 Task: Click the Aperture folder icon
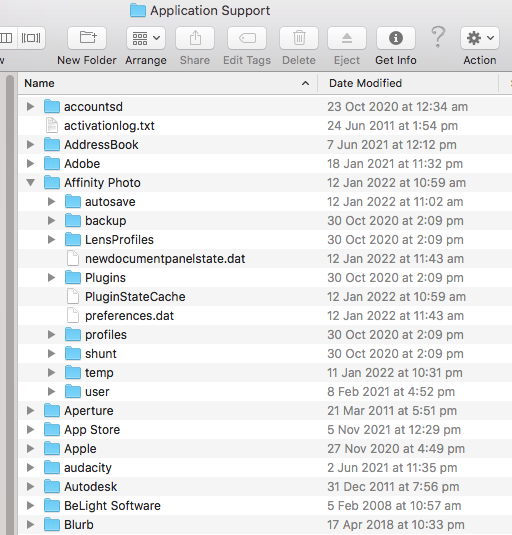pos(52,410)
